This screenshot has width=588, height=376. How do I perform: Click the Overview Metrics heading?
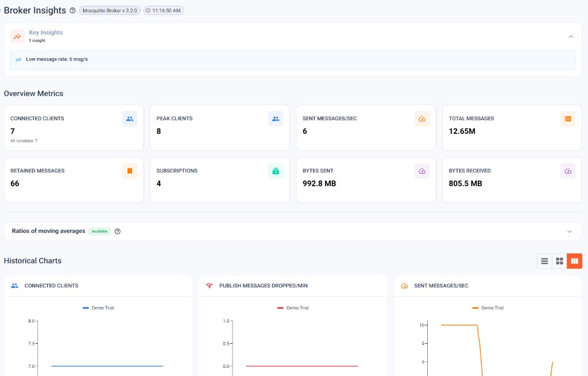click(x=33, y=94)
